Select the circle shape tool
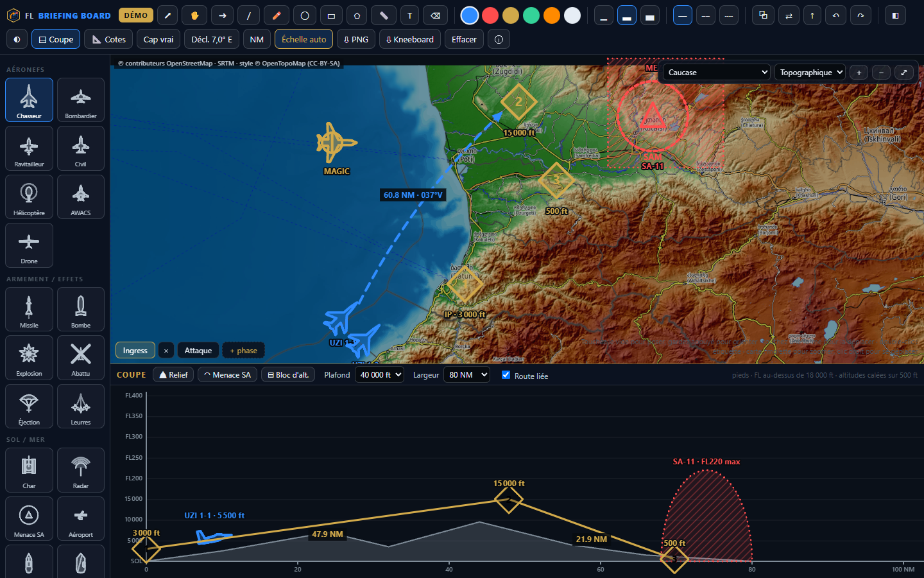The image size is (924, 578). (305, 15)
